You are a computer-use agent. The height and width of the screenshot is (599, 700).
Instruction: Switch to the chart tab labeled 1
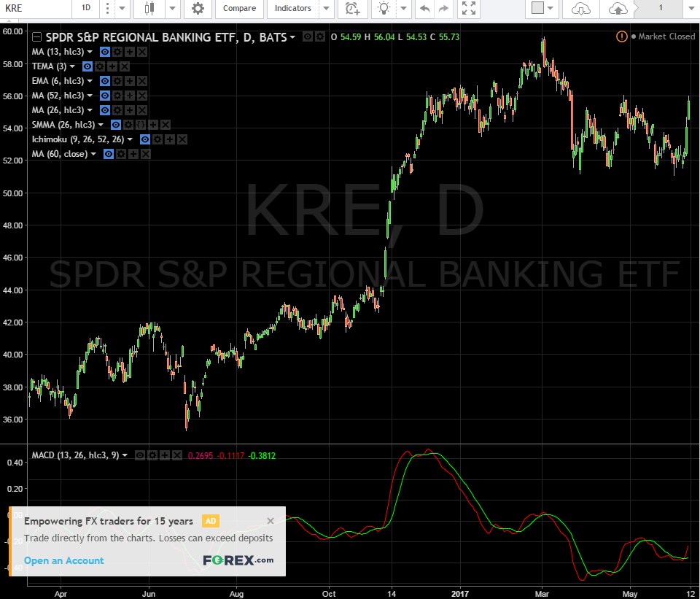tap(661, 8)
